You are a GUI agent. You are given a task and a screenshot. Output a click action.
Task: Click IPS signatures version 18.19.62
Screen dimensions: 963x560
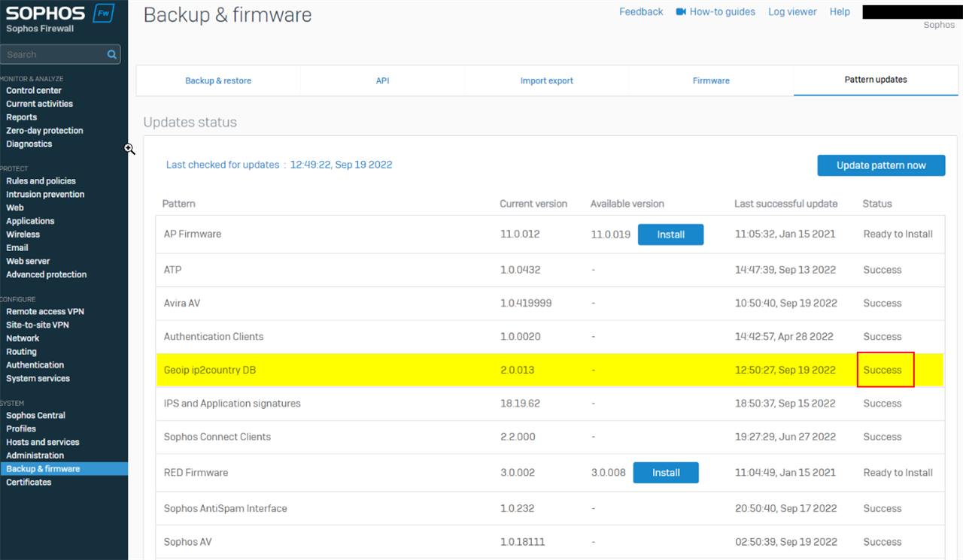(520, 404)
